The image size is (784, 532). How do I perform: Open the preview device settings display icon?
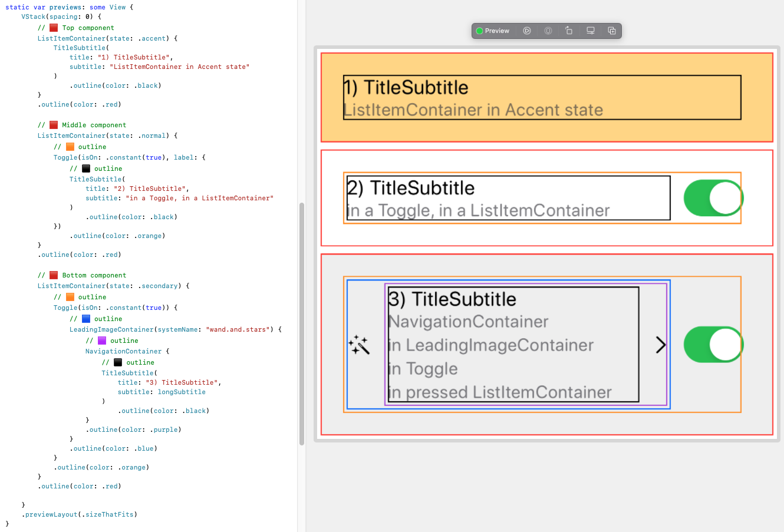pyautogui.click(x=590, y=30)
